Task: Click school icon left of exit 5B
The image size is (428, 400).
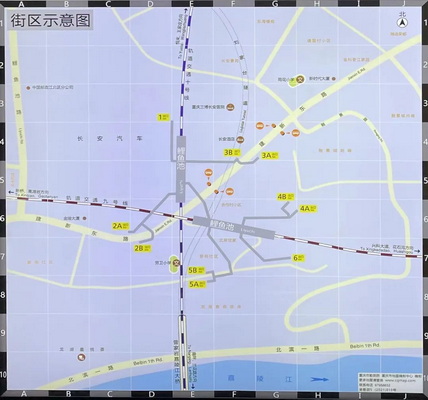Action: [x=177, y=262]
